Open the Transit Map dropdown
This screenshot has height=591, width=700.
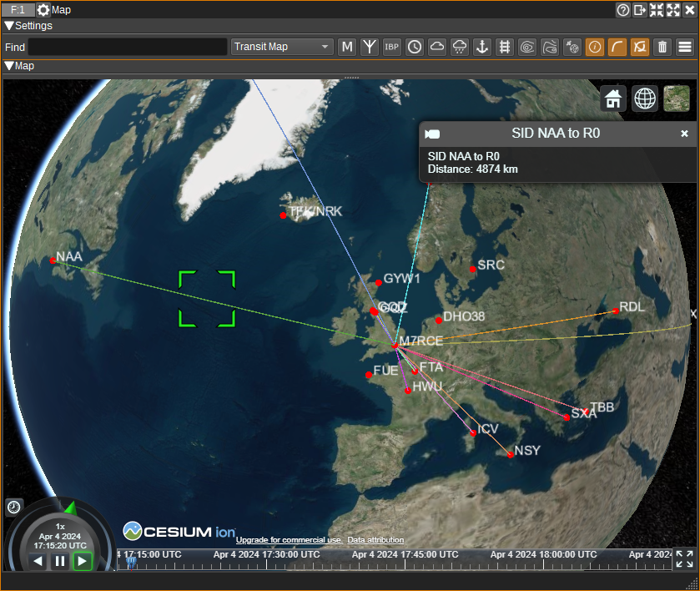click(x=282, y=47)
